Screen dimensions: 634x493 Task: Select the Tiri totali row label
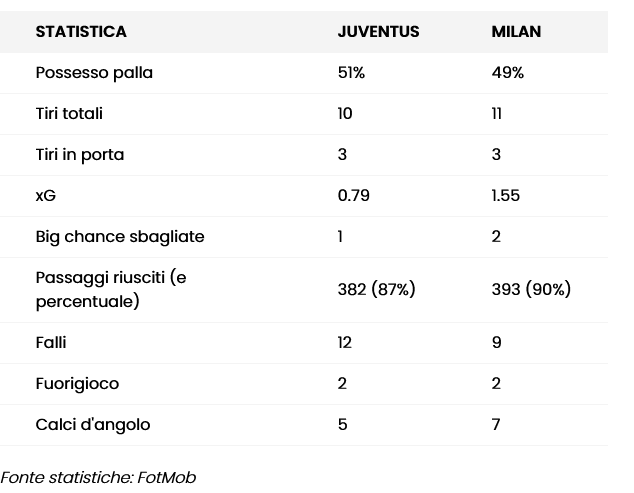click(69, 114)
